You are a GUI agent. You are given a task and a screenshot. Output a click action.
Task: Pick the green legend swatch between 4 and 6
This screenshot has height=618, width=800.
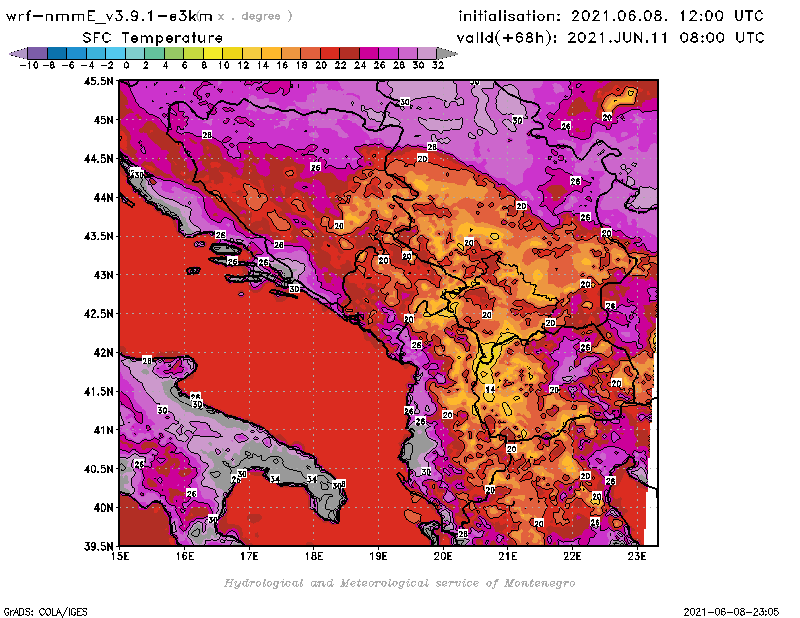pos(174,53)
